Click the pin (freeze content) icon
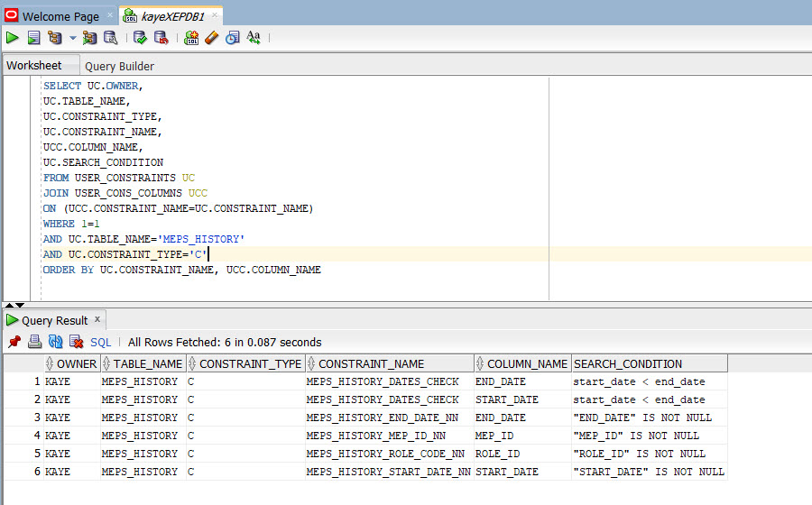The height and width of the screenshot is (505, 812). click(14, 342)
